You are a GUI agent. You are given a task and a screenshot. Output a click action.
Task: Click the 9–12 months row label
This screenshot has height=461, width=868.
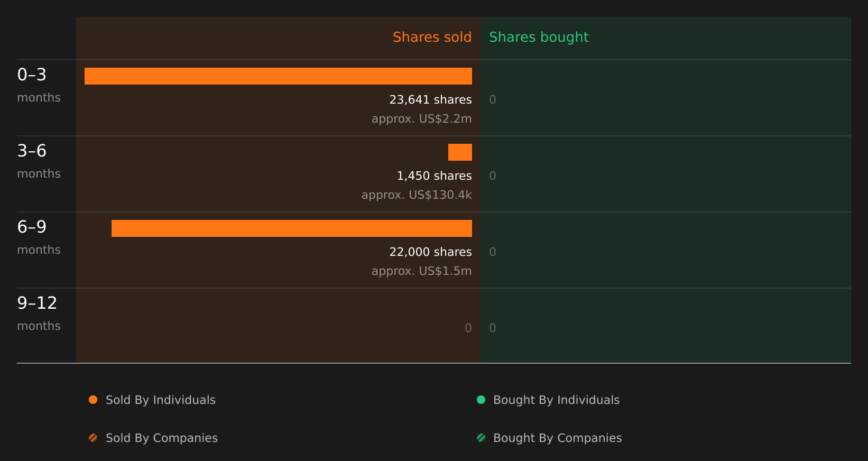click(x=39, y=314)
